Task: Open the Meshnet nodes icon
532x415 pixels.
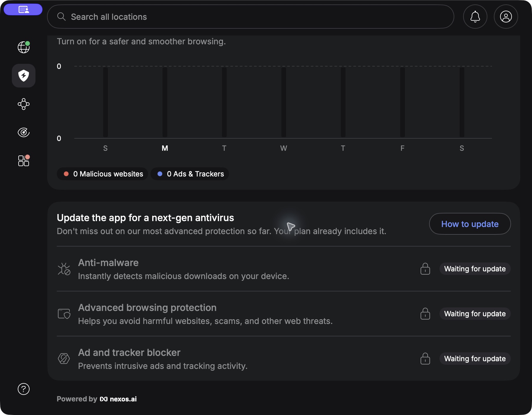Action: click(24, 104)
